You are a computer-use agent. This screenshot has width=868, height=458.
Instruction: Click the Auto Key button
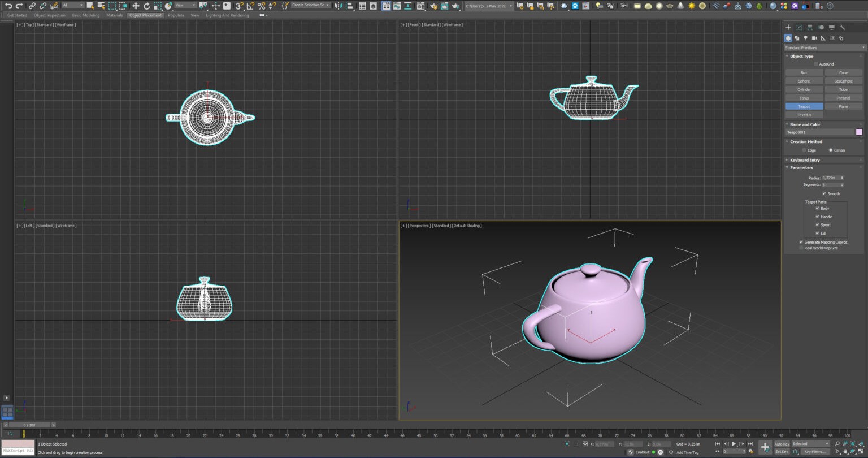click(x=782, y=444)
